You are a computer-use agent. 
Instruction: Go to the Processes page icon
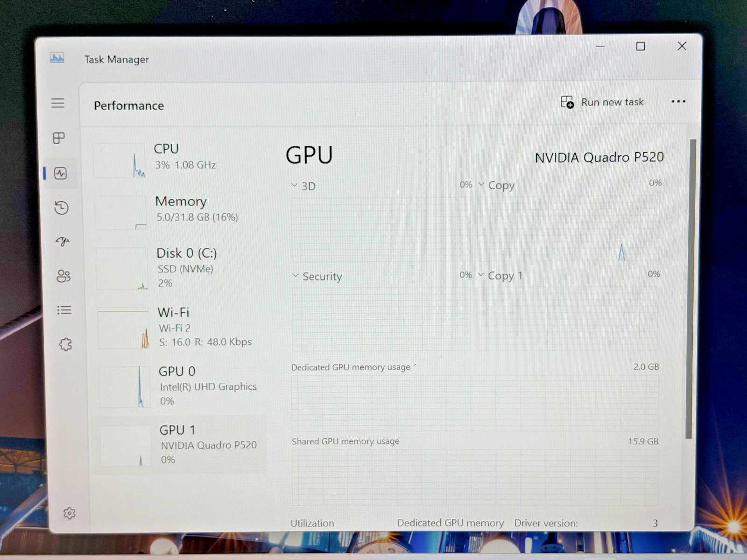point(59,138)
